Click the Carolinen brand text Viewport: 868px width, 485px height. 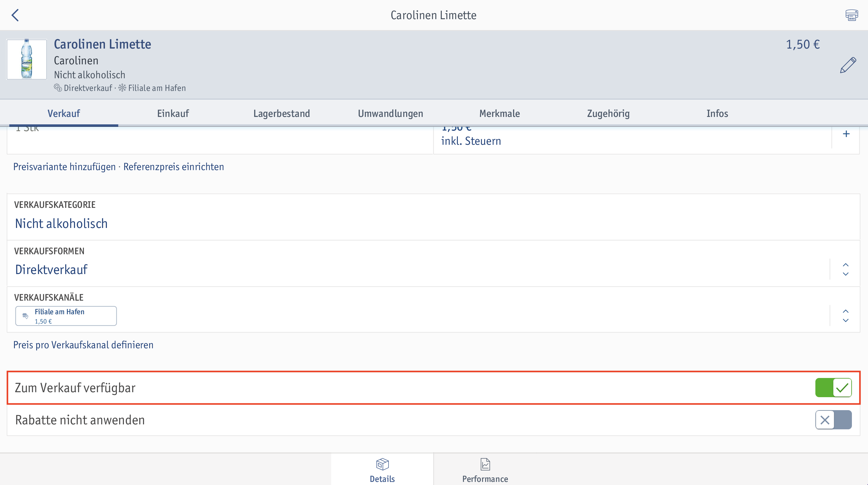(76, 61)
